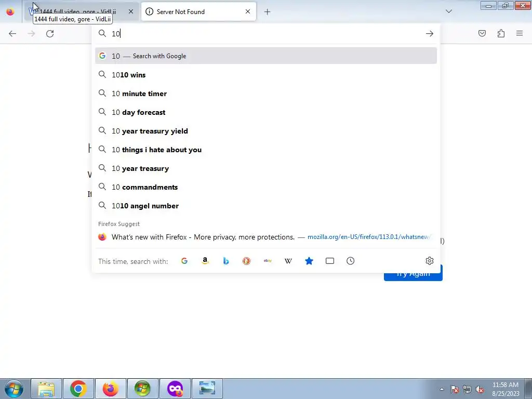Screen dimensions: 532x399
Task: Click the go arrow in address bar
Action: click(x=430, y=34)
